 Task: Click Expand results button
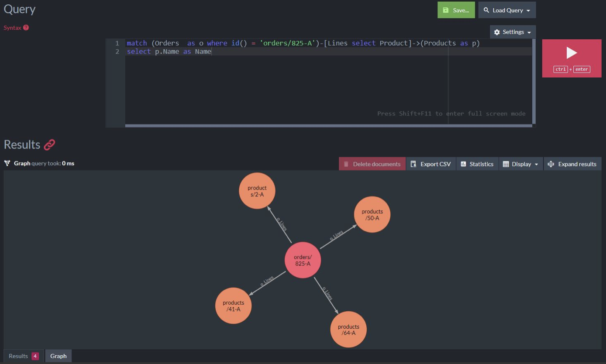(572, 164)
